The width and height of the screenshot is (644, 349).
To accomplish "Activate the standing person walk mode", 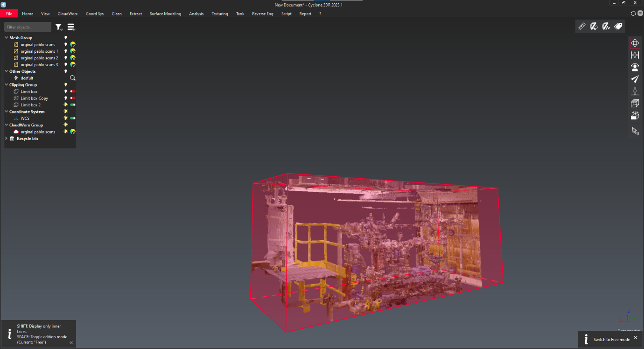I will 635,91.
